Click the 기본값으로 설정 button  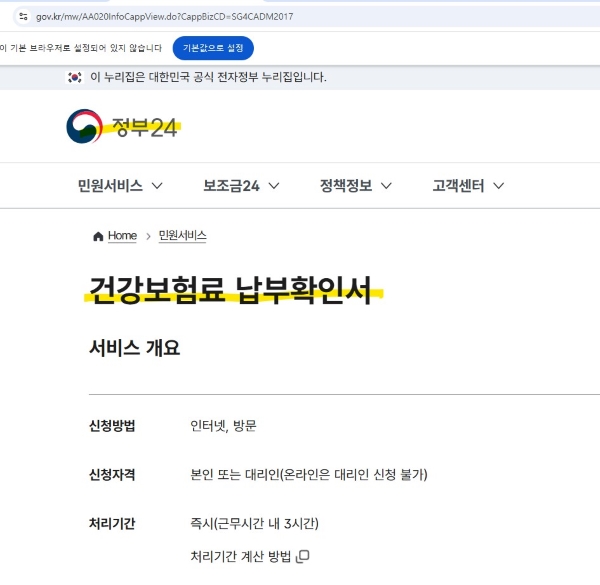click(x=213, y=48)
